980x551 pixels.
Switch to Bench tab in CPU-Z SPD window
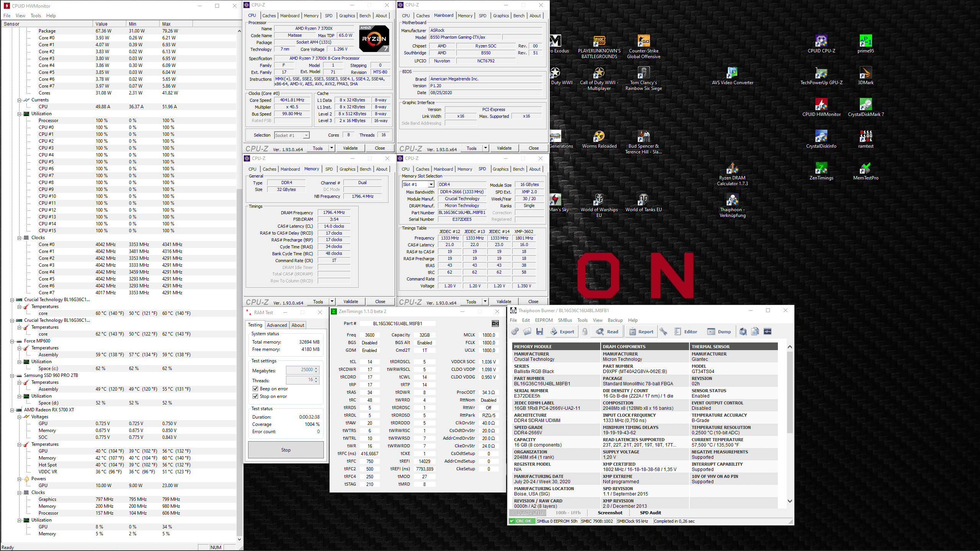coord(518,169)
